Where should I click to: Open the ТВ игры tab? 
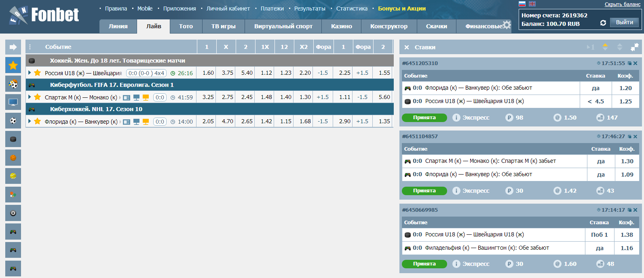click(x=223, y=26)
